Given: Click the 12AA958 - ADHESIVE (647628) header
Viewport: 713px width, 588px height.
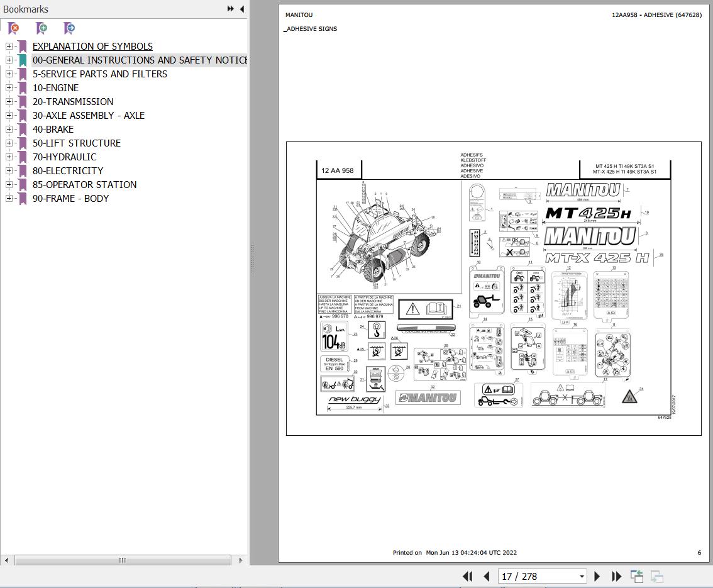Looking at the screenshot, I should click(x=656, y=14).
